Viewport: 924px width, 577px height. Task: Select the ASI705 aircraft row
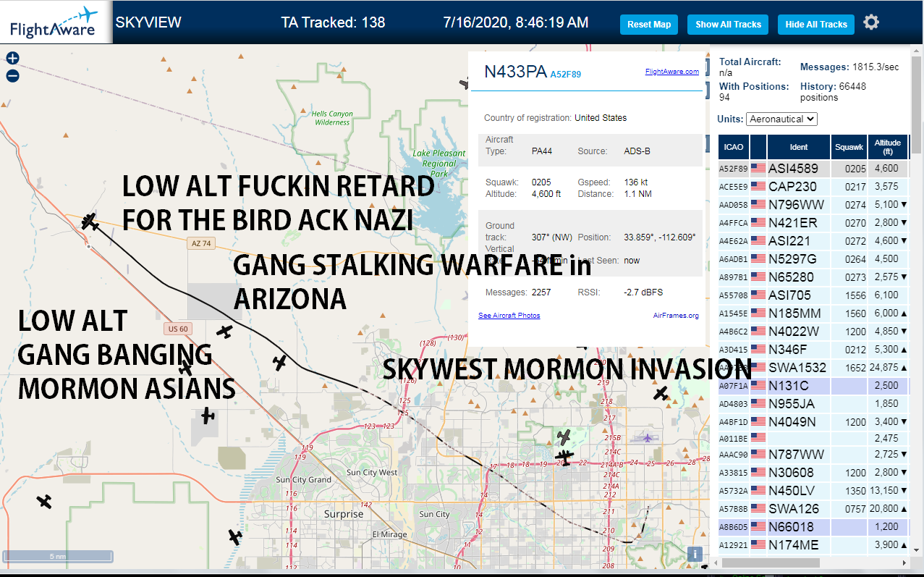tap(814, 295)
